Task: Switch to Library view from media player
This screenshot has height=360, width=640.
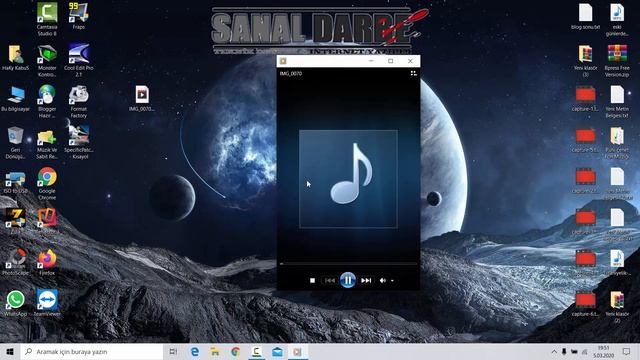Action: [x=413, y=73]
